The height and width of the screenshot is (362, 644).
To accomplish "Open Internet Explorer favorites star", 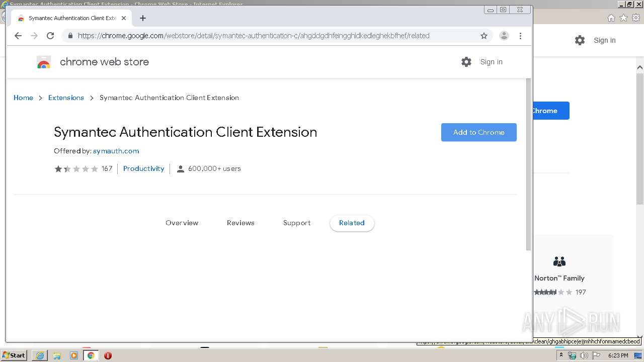I will [x=623, y=18].
